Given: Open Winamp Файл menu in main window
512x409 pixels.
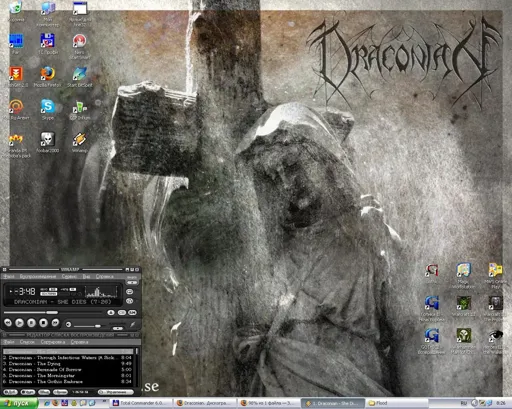Looking at the screenshot, I should tap(9, 276).
